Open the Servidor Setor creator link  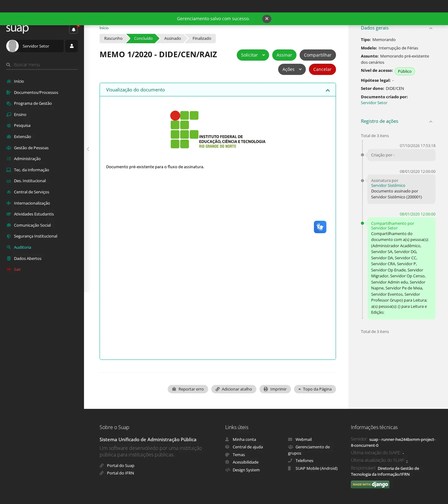pyautogui.click(x=374, y=103)
